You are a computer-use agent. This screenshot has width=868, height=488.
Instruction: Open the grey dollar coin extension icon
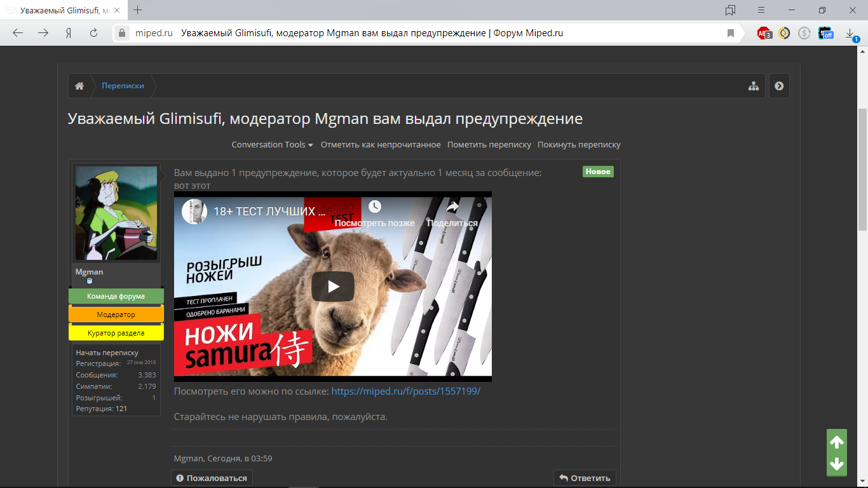pyautogui.click(x=804, y=33)
